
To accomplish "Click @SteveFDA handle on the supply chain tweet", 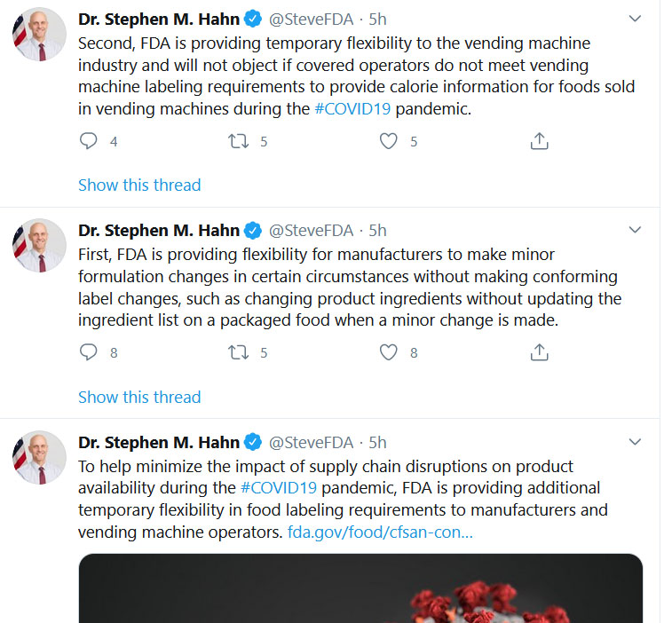I will tap(311, 443).
